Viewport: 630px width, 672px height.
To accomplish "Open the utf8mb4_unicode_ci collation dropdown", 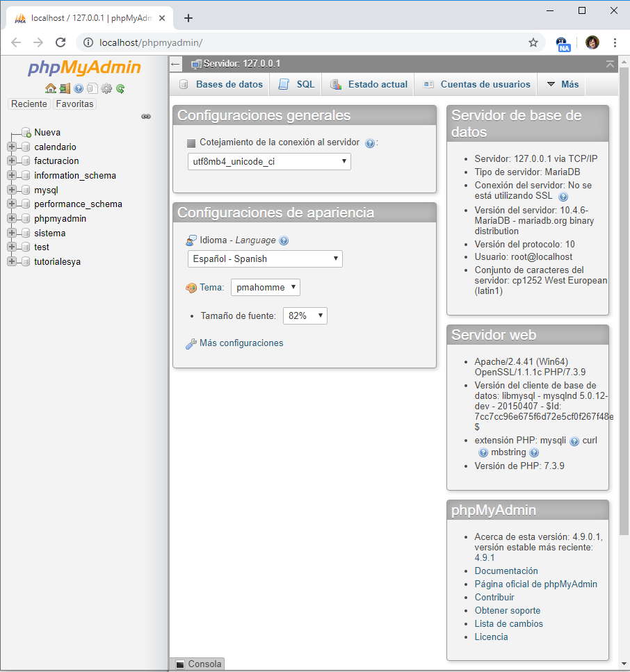I will [x=269, y=161].
